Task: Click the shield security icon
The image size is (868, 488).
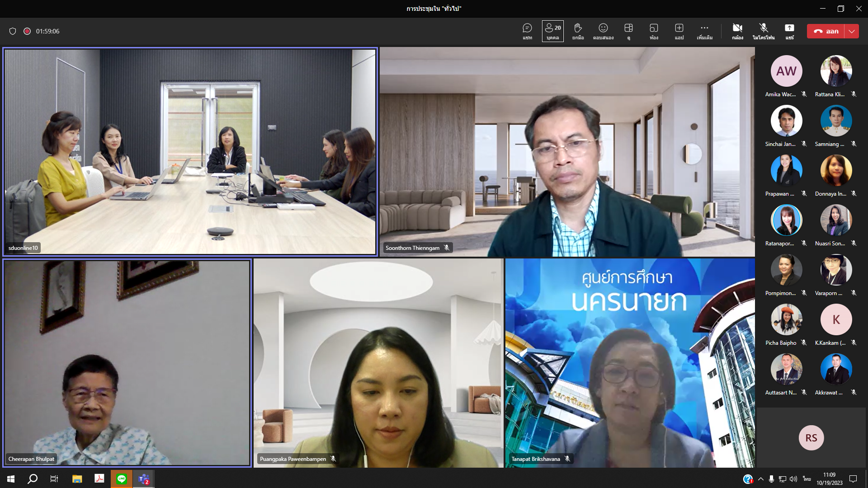Action: pyautogui.click(x=13, y=31)
